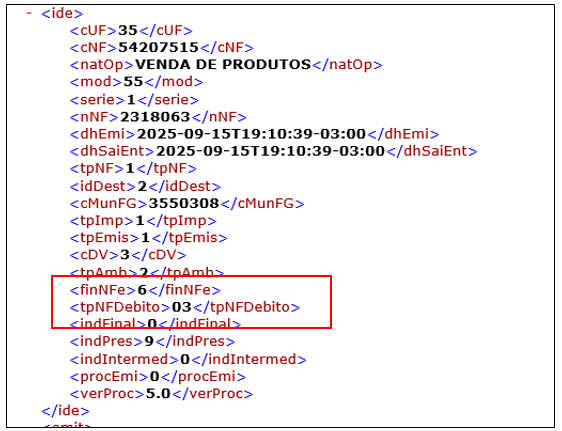Click the tpNFDebito value 03

(182, 307)
